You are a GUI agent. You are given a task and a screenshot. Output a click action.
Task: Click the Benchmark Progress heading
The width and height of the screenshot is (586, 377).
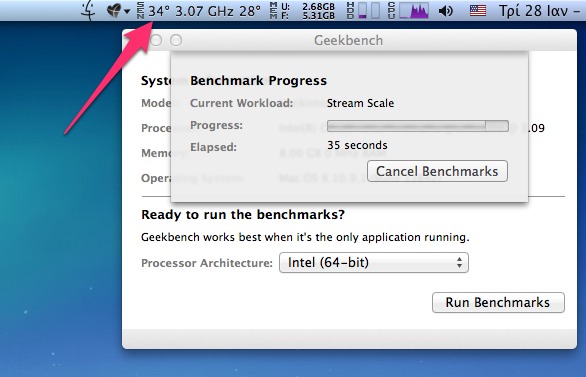(258, 81)
